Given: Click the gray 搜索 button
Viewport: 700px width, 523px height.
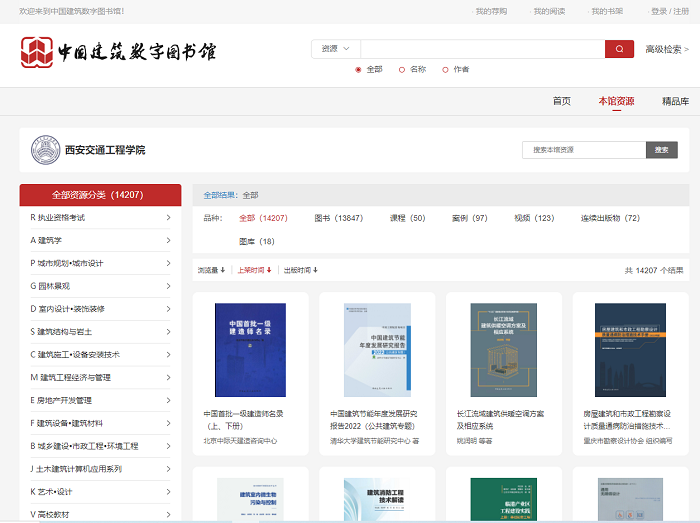Looking at the screenshot, I should (661, 150).
